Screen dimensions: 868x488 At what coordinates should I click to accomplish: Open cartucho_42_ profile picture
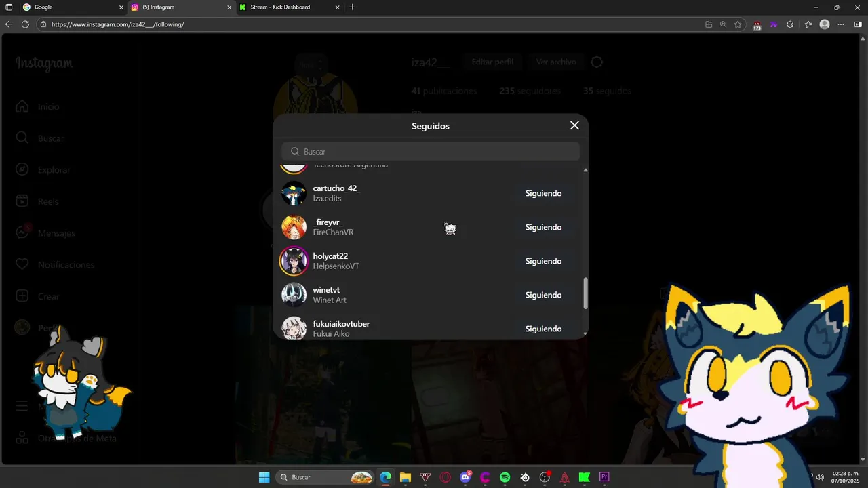coord(294,193)
